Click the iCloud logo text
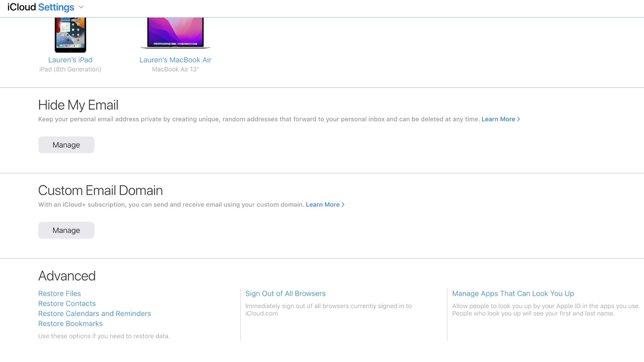Image resolution: width=644 pixels, height=362 pixels. click(x=21, y=7)
